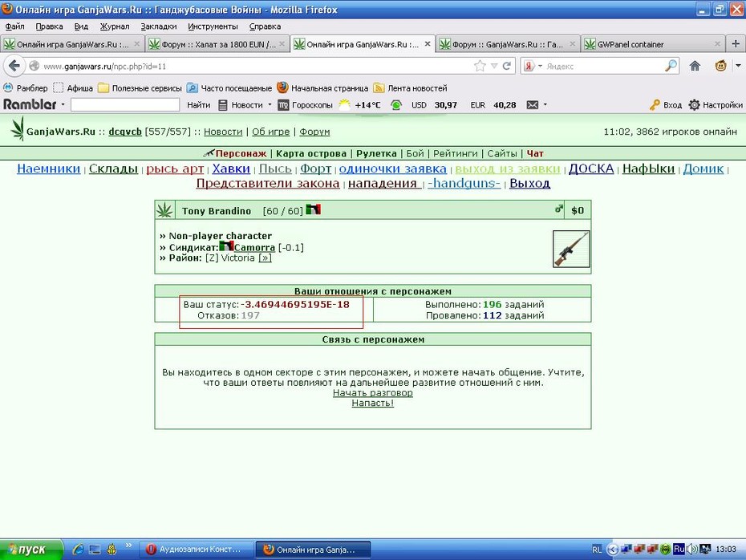Click the Windows пуск start button
Image resolution: width=746 pixels, height=560 pixels.
pos(31,550)
